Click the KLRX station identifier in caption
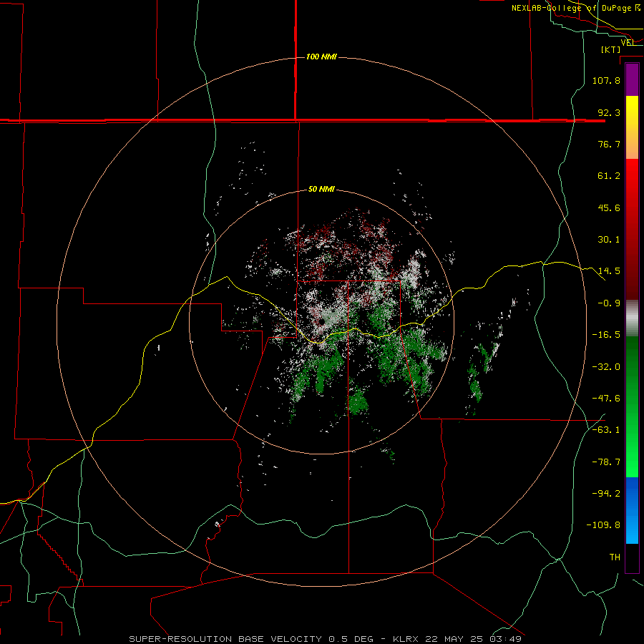This screenshot has width=644, height=644. coord(407,639)
